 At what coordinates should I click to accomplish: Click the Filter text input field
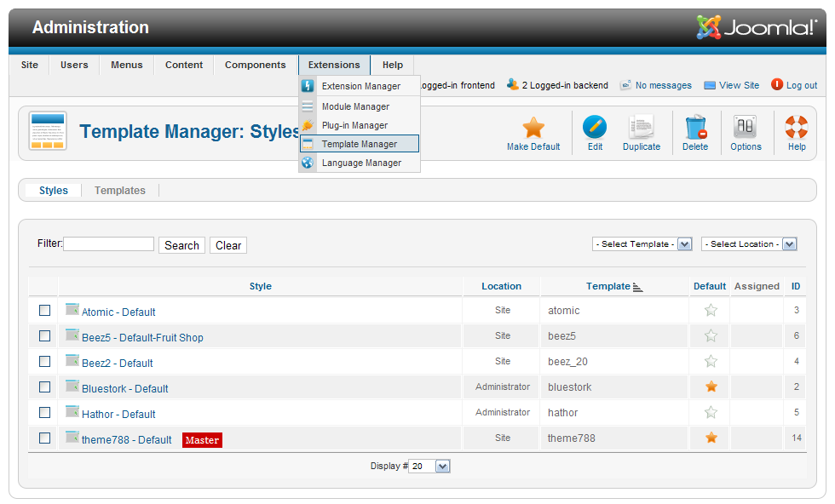108,244
